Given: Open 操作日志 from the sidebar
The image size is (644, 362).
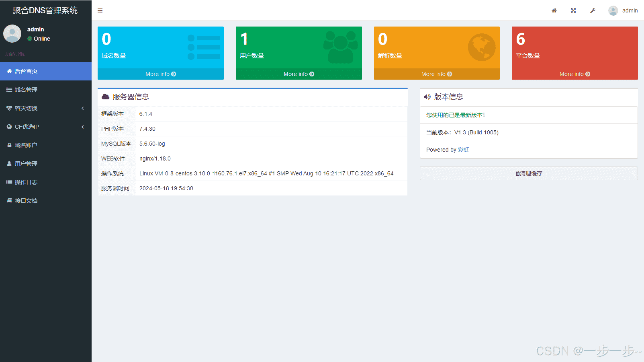Looking at the screenshot, I should (x=24, y=182).
